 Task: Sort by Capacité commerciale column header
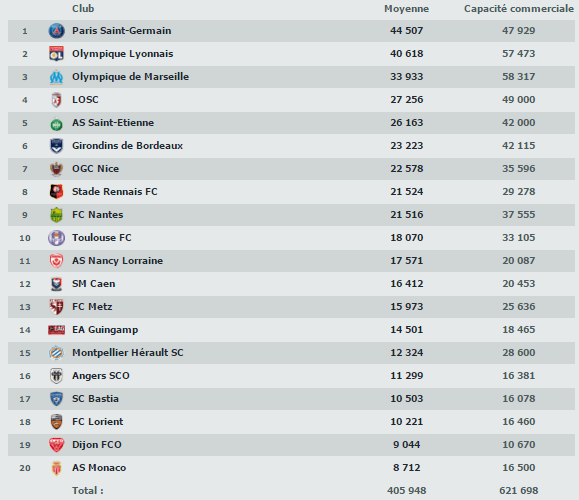(x=519, y=8)
